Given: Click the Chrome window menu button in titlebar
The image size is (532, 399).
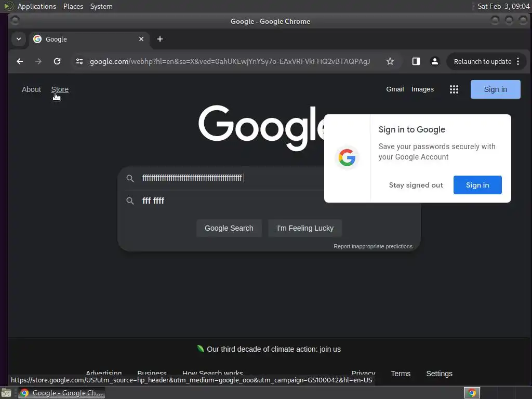Looking at the screenshot, I should click(15, 21).
